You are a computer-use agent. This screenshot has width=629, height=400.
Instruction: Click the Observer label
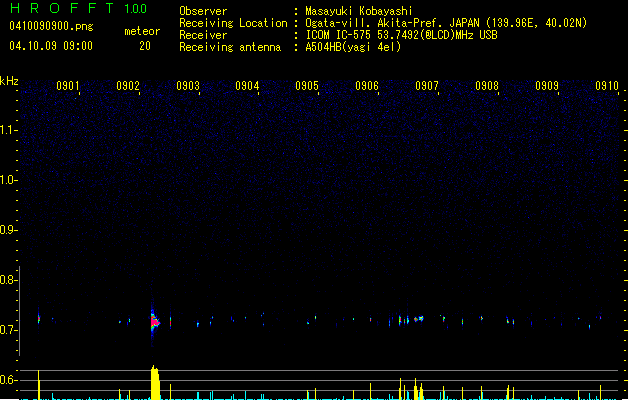[x=203, y=11]
